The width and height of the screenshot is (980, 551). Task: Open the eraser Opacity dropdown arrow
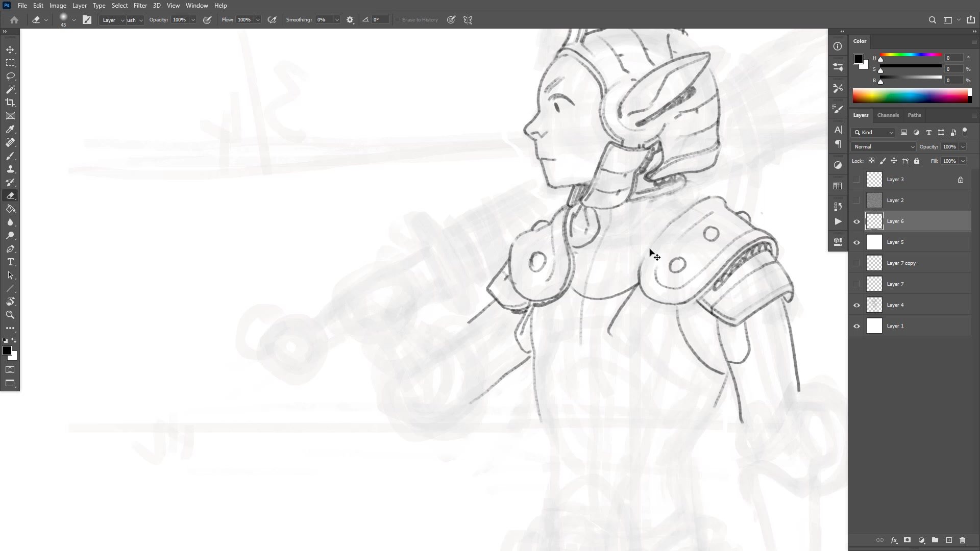coord(193,20)
